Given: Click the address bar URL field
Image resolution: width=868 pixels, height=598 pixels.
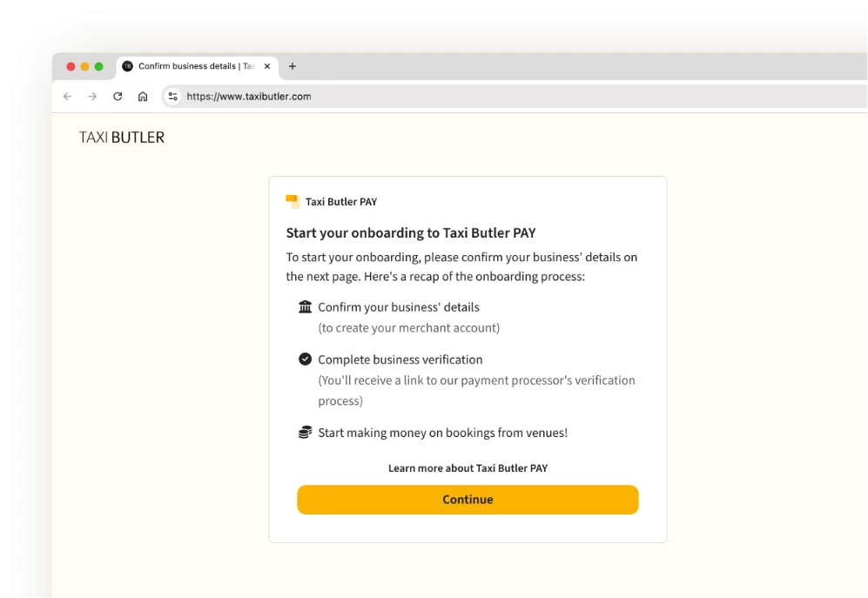Looking at the screenshot, I should [515, 97].
